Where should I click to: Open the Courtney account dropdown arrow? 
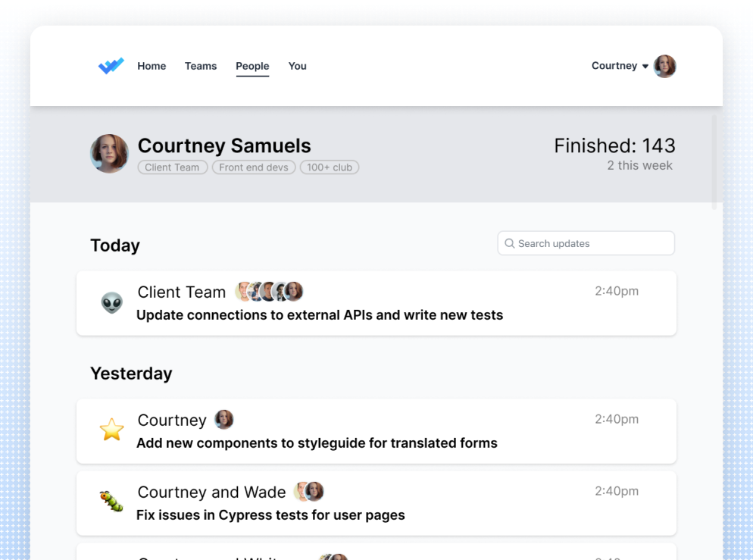point(645,67)
